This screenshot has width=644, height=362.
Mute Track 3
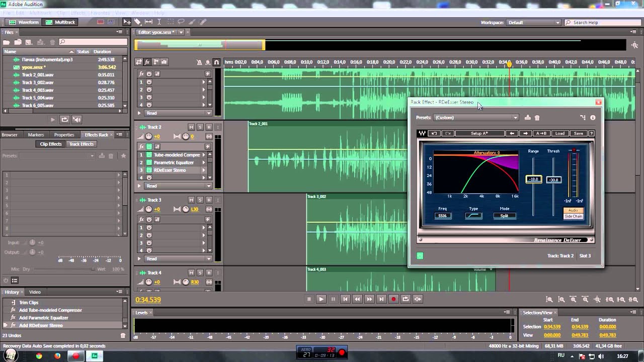pos(191,200)
